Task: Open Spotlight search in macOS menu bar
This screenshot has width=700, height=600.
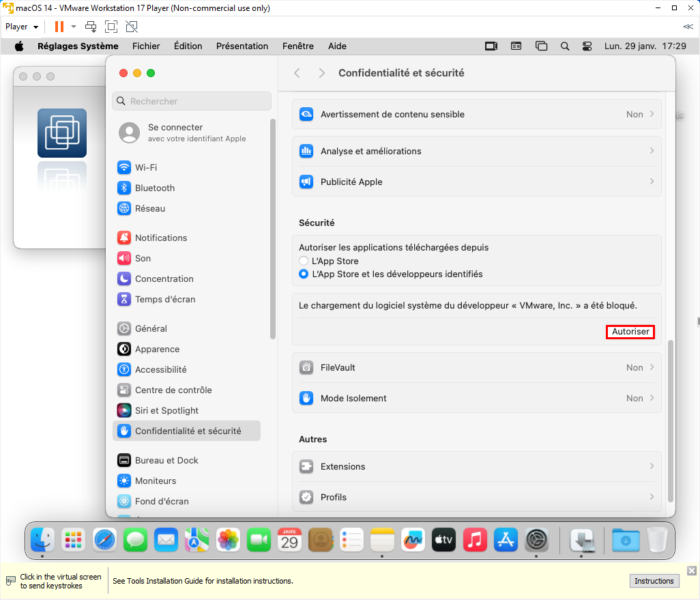Action: 565,46
